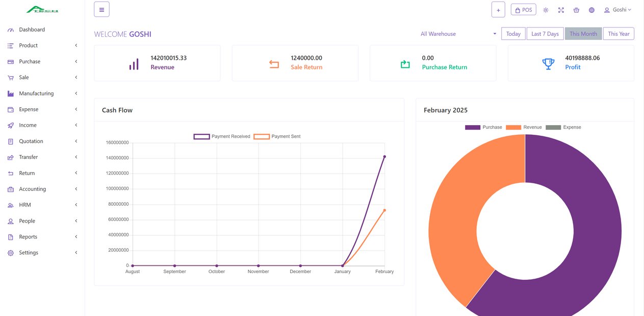Click February Payment Sent data point
Screen dimensions: 644x316
[384, 210]
